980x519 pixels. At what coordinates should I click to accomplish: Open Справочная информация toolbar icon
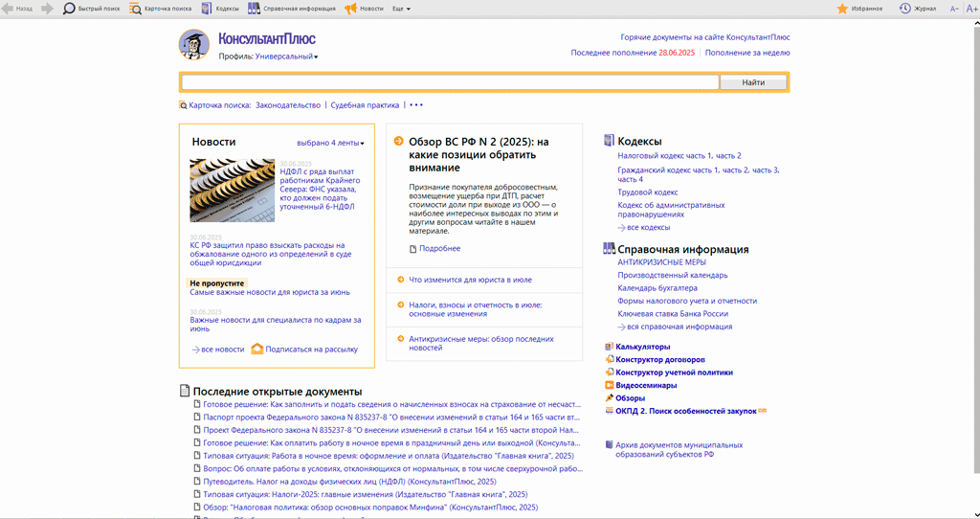point(254,9)
